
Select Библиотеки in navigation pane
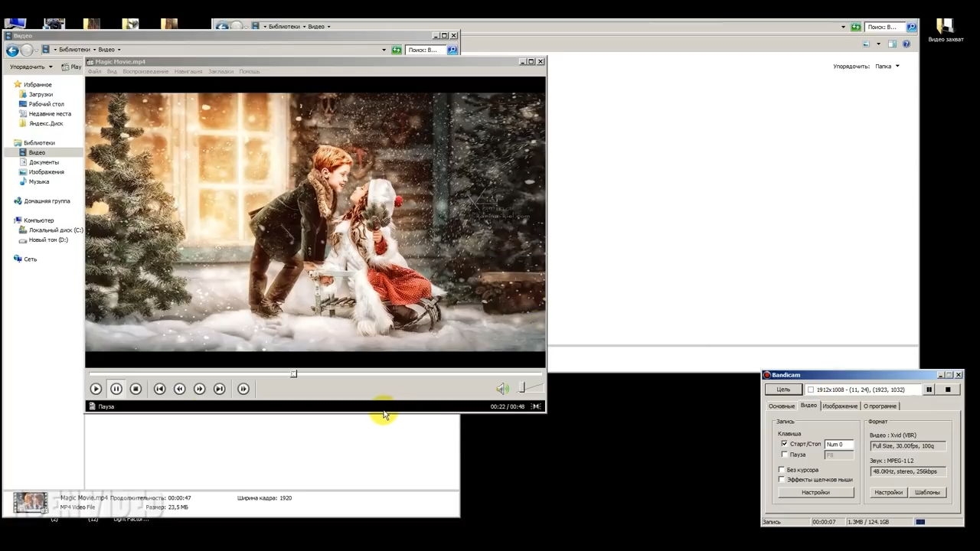pos(39,143)
